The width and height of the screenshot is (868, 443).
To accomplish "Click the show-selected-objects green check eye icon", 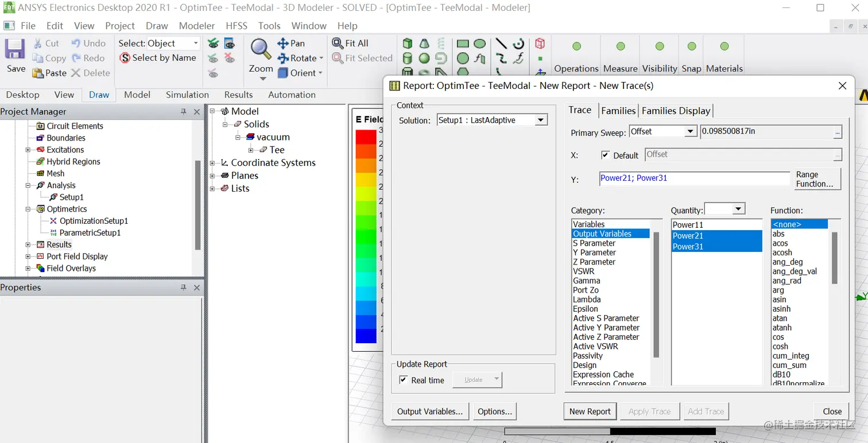I will (213, 43).
